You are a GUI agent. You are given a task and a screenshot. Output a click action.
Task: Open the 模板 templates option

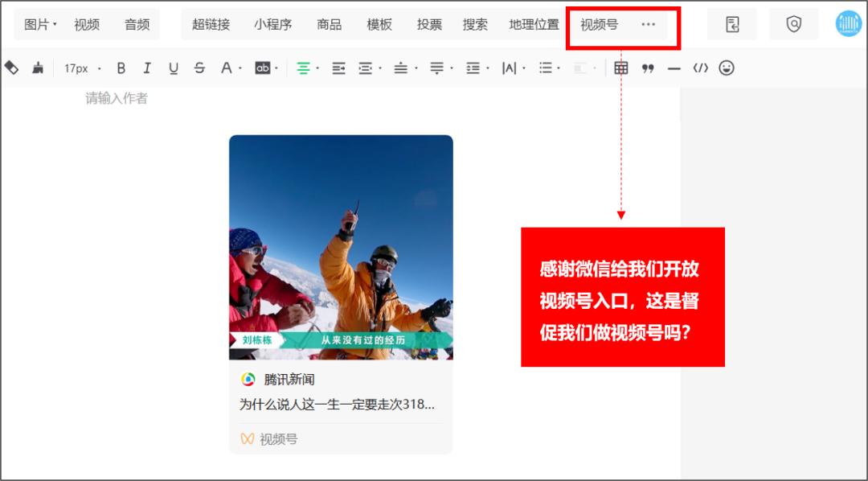click(379, 24)
